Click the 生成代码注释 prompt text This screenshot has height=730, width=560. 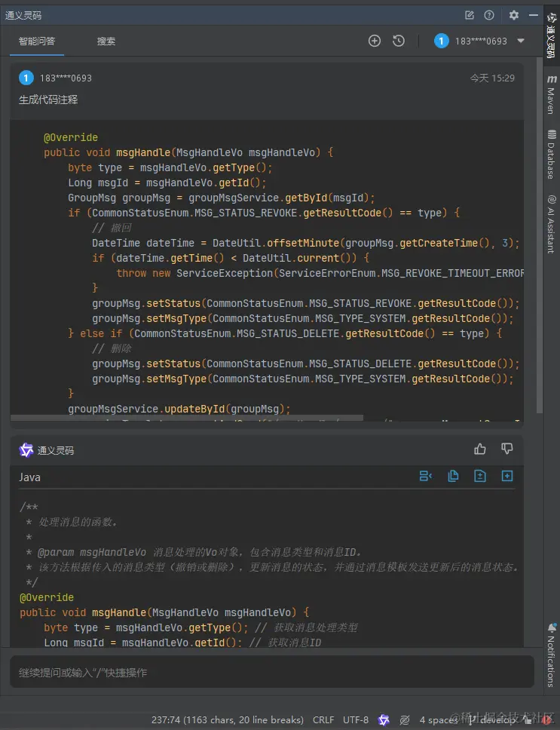coord(48,100)
